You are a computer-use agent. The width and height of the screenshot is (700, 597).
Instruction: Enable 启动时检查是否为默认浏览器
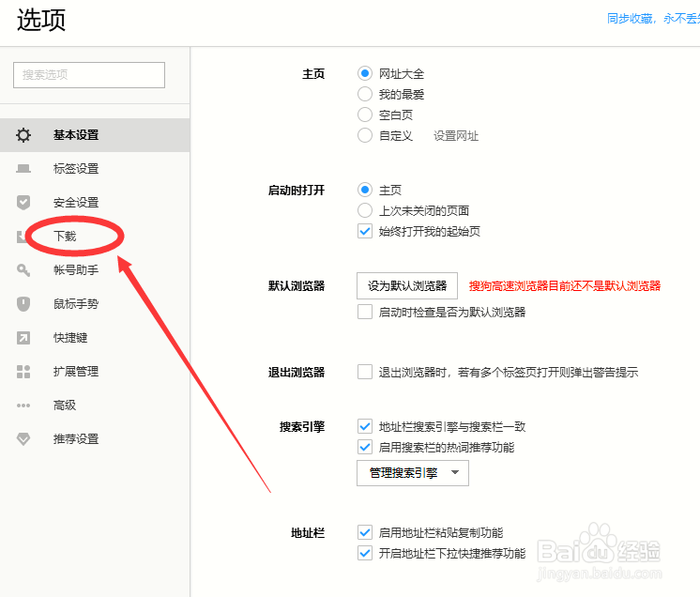[365, 312]
